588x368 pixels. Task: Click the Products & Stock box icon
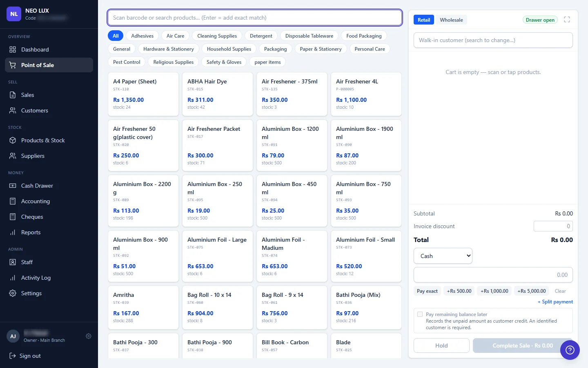(x=13, y=140)
